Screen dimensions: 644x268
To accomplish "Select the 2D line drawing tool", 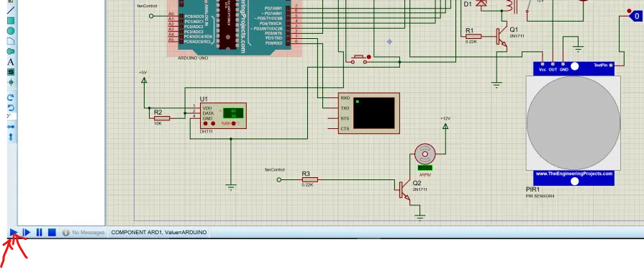I will pos(11,10).
